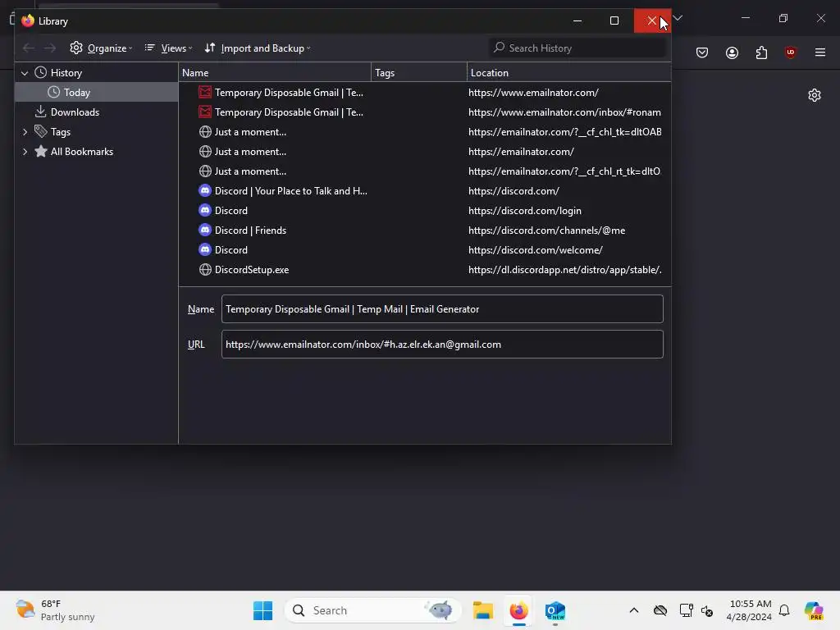
Task: Switch to Firefox in the taskbar
Action: coord(518,610)
